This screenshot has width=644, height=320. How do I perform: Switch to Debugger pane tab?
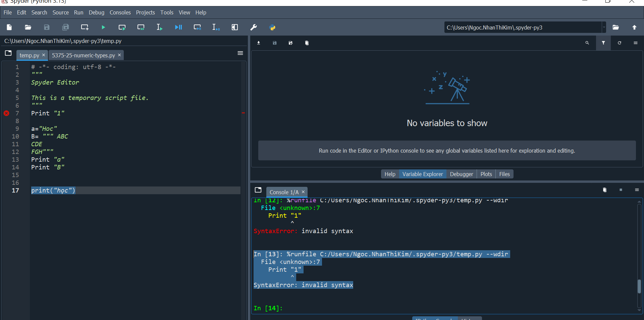pos(461,174)
